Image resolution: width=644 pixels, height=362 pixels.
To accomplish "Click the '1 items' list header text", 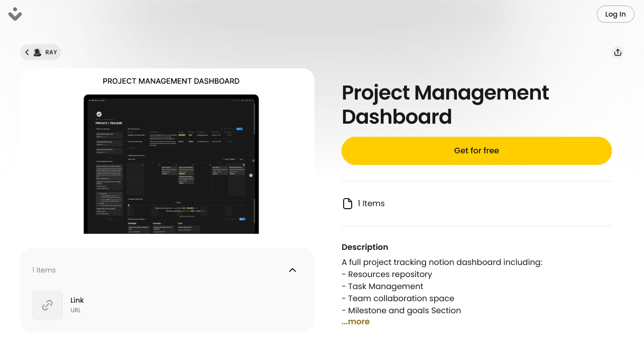I will (x=44, y=270).
